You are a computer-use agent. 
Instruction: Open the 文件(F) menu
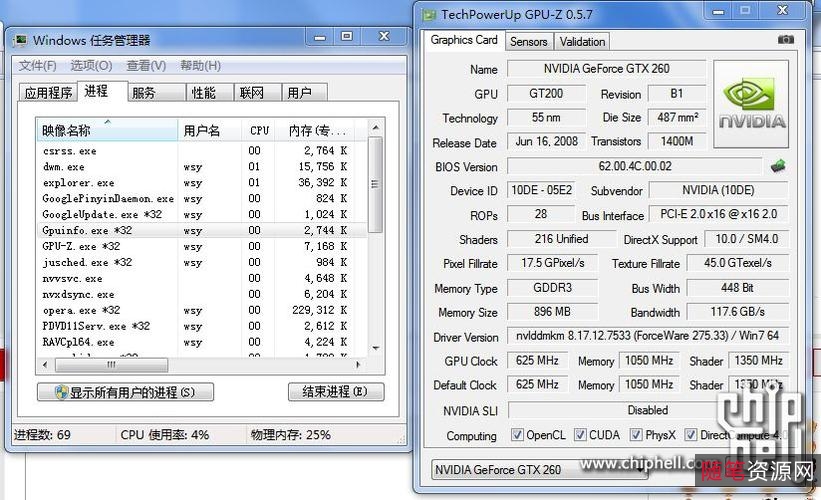(x=37, y=66)
